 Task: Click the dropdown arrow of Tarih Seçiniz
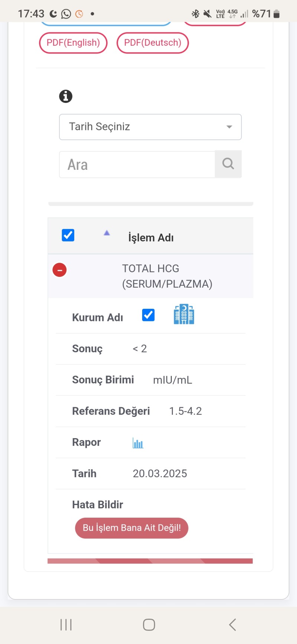coord(229,127)
